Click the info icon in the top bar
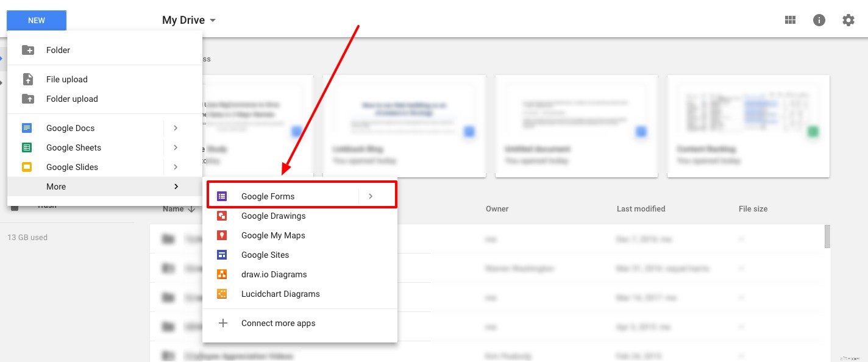Viewport: 868px width, 362px height. [x=819, y=20]
